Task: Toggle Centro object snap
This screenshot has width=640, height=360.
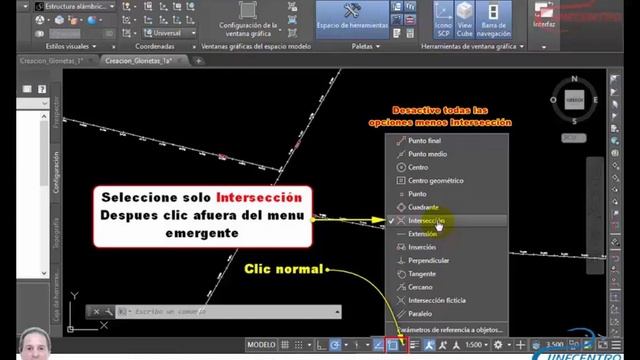Action: 447,167
